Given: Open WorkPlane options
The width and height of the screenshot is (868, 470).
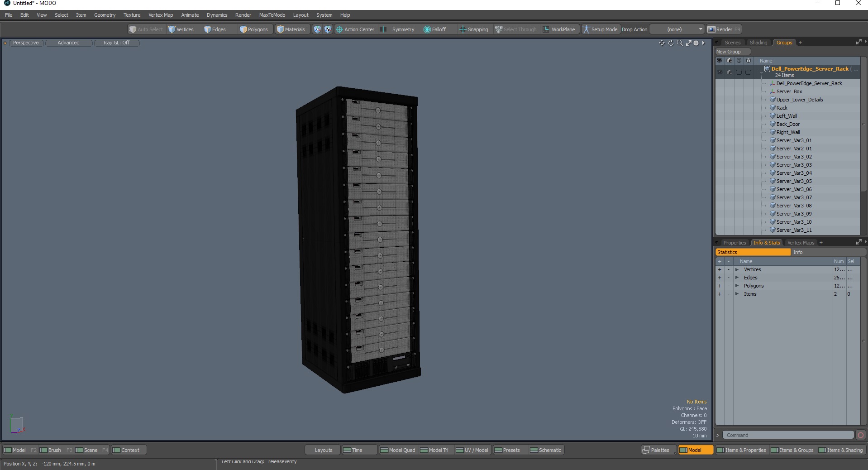Looking at the screenshot, I should click(559, 29).
